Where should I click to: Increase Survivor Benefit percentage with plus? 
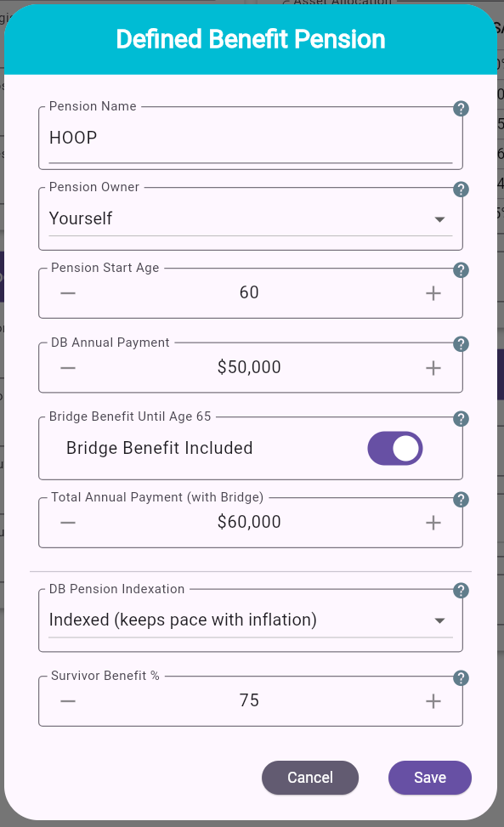433,700
